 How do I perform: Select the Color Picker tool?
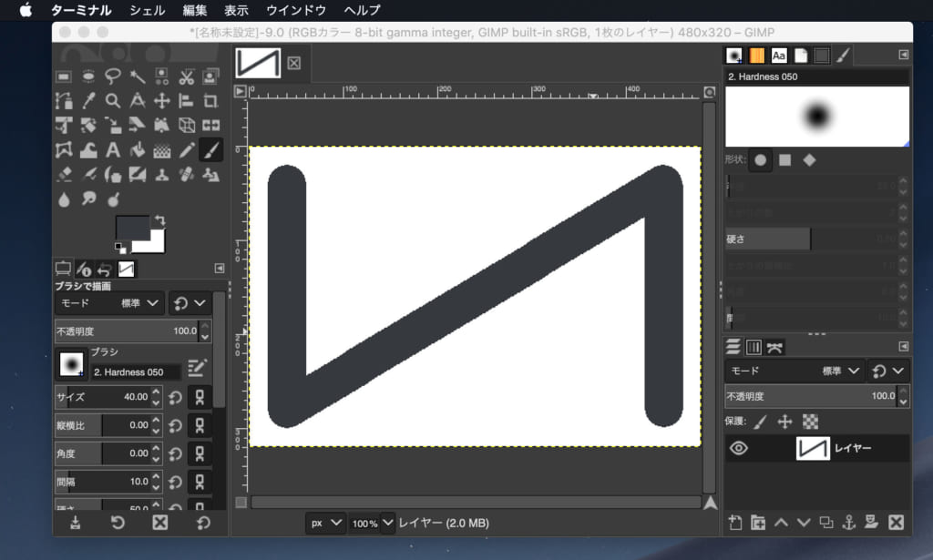point(87,100)
